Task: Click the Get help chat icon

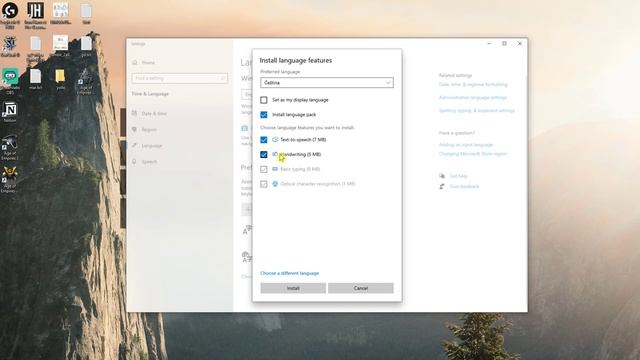Action: [442, 176]
